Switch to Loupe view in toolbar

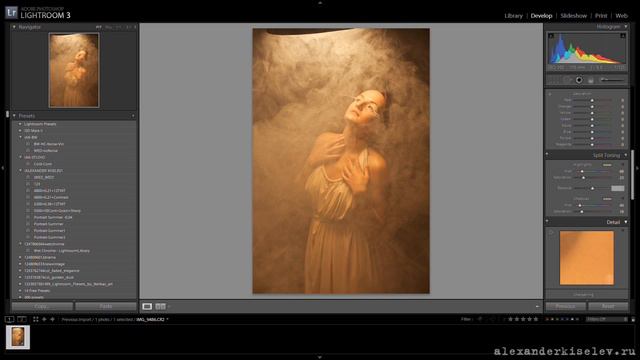click(x=147, y=306)
